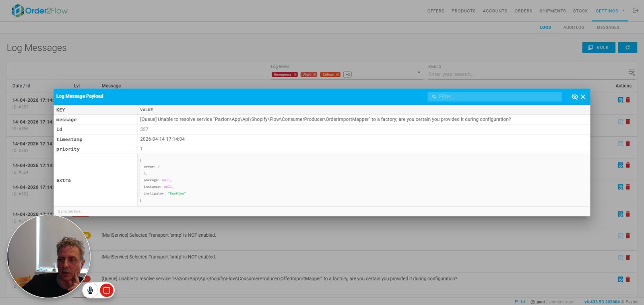Click the logout icon in the top bar
Screen dimensions: 644x305
click(636, 10)
